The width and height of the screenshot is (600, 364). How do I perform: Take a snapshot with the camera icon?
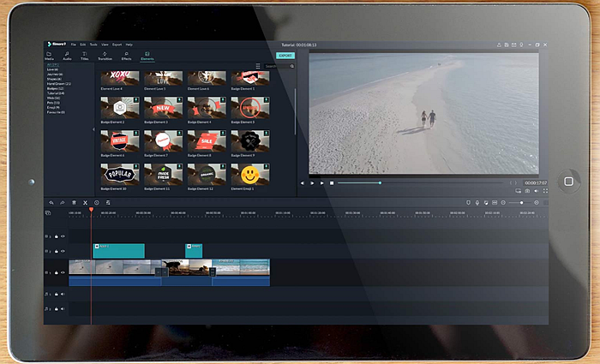click(527, 191)
